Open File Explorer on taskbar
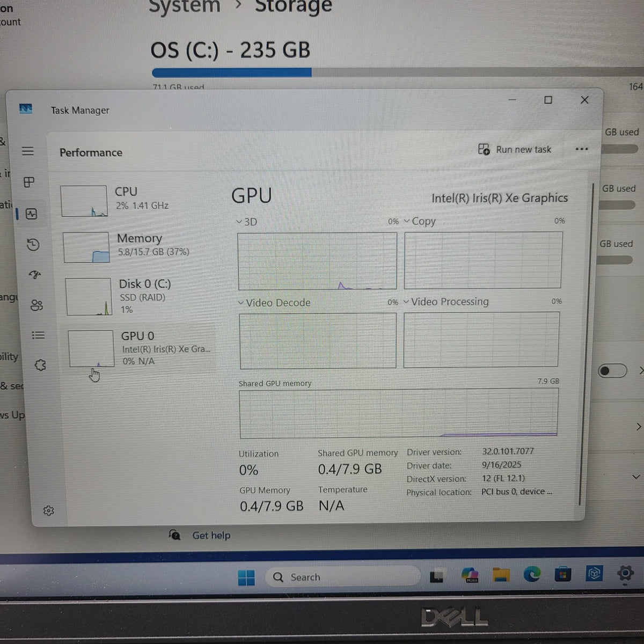The height and width of the screenshot is (644, 644). click(x=501, y=575)
